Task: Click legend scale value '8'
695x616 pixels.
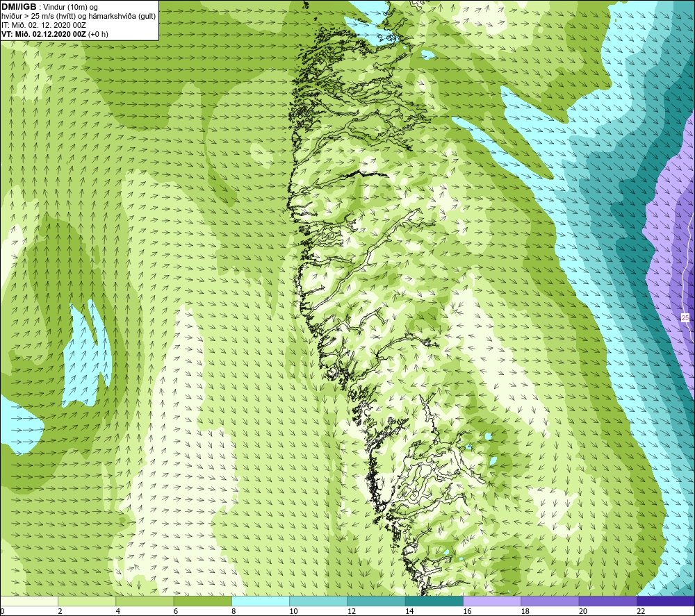Action: tap(234, 612)
